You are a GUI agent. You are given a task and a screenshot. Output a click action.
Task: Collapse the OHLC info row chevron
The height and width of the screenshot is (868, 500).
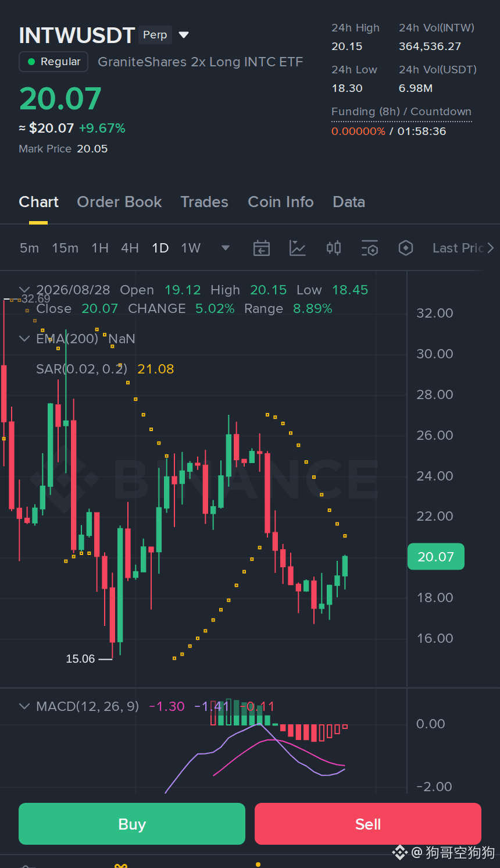point(24,290)
